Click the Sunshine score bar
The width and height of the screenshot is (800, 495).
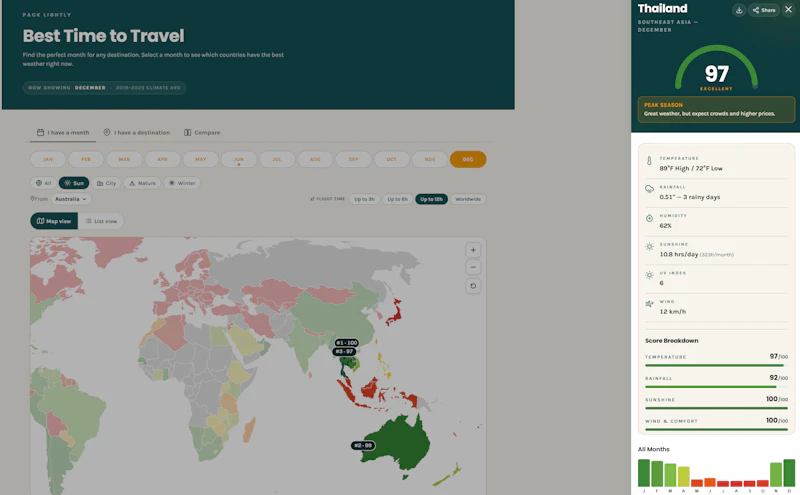click(716, 408)
